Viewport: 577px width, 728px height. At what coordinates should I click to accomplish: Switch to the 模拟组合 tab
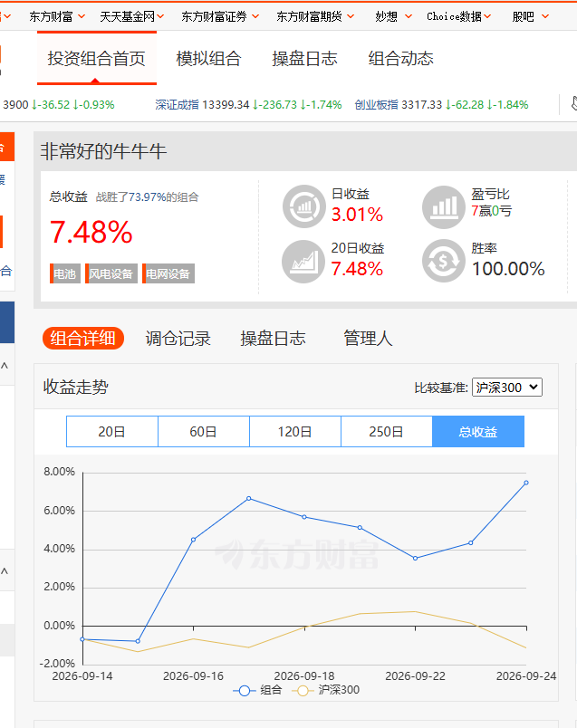208,59
